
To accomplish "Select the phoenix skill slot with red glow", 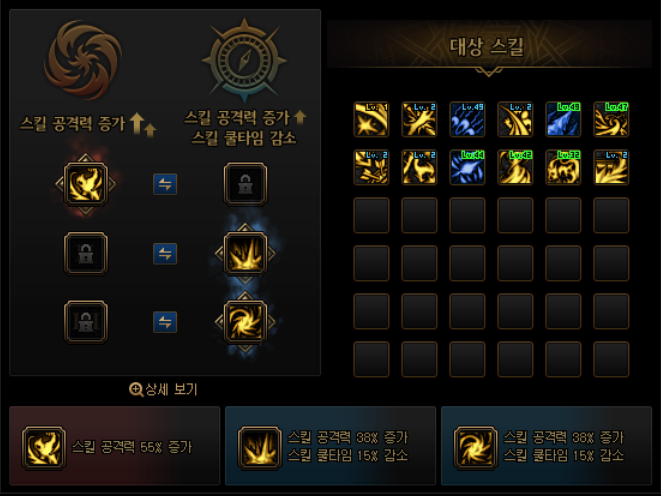I will [x=86, y=184].
